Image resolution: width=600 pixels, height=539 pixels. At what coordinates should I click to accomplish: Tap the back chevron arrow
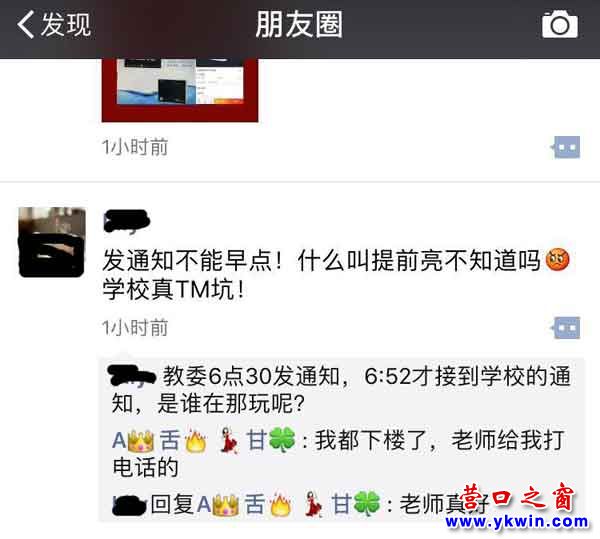[26, 25]
